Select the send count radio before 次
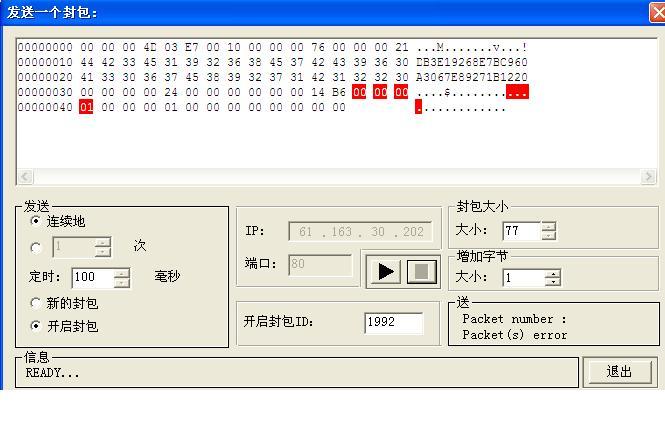The width and height of the screenshot is (665, 441). [36, 248]
